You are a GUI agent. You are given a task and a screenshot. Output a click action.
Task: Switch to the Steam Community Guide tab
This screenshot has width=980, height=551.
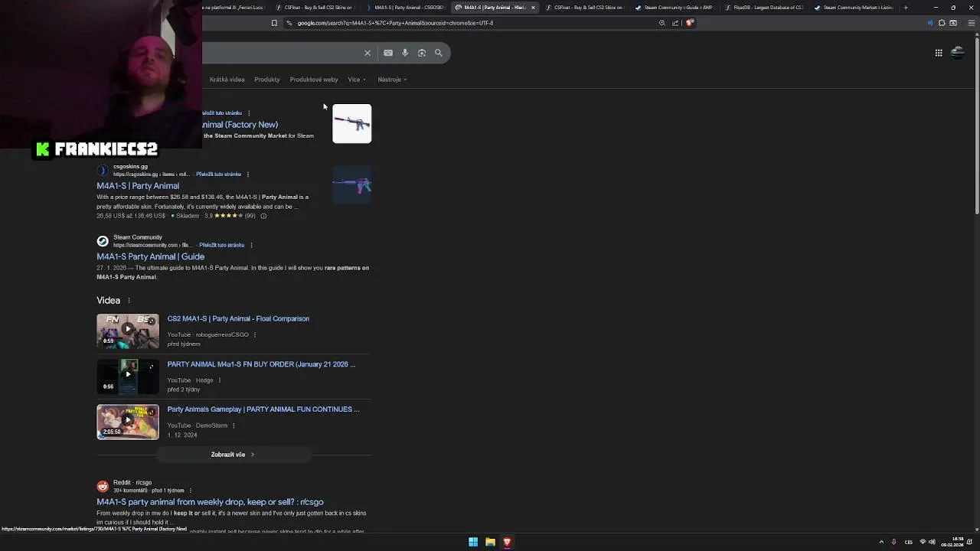click(674, 8)
